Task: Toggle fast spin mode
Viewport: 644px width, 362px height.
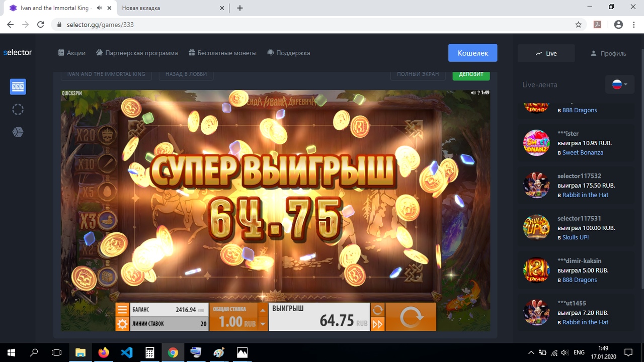Action: point(377,324)
